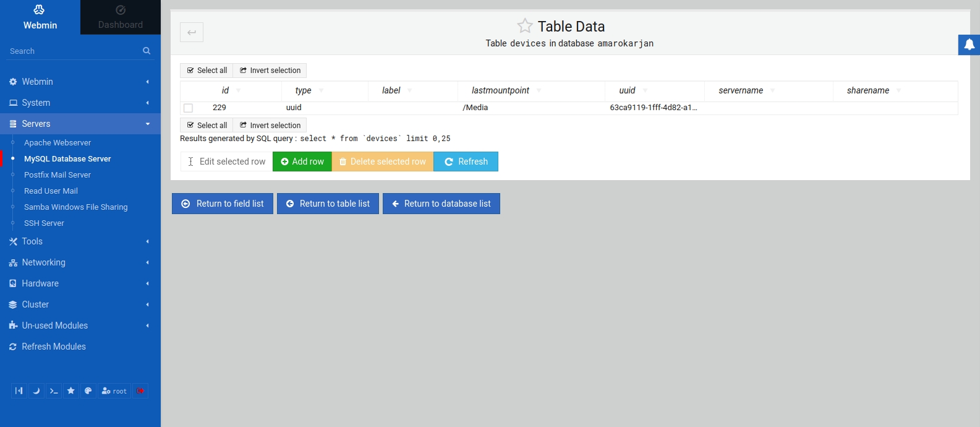Collapse the sidebar with the slider icon
The height and width of the screenshot is (427, 980).
[19, 390]
